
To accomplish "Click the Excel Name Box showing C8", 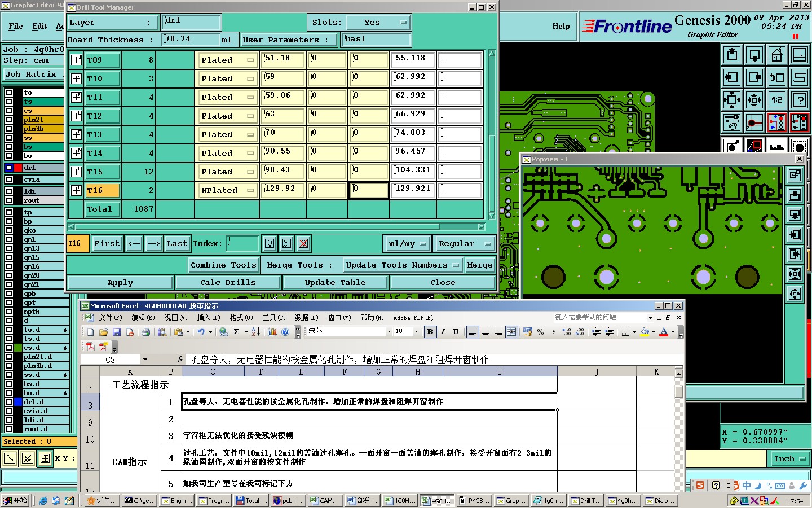I will [x=110, y=360].
